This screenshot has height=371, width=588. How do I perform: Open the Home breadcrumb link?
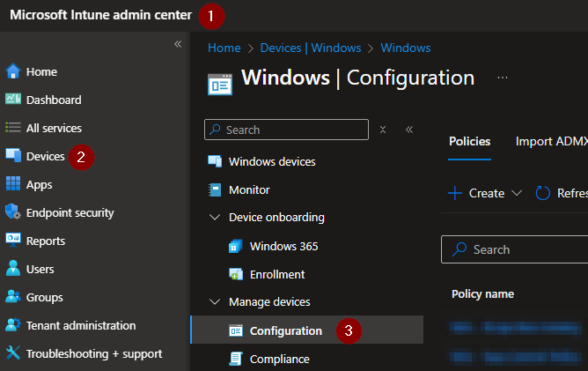click(x=224, y=48)
